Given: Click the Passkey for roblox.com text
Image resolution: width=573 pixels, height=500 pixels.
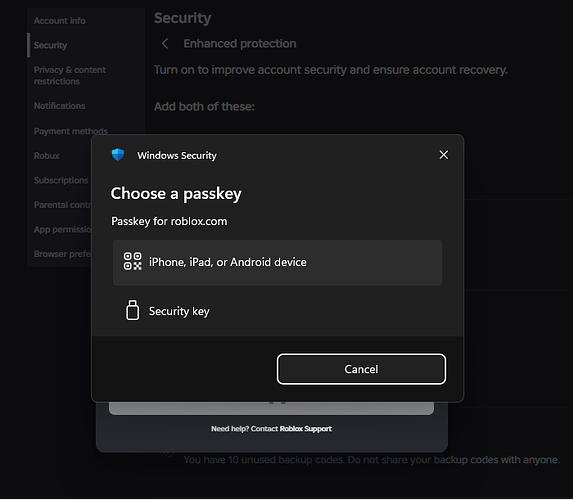Looking at the screenshot, I should click(x=169, y=221).
